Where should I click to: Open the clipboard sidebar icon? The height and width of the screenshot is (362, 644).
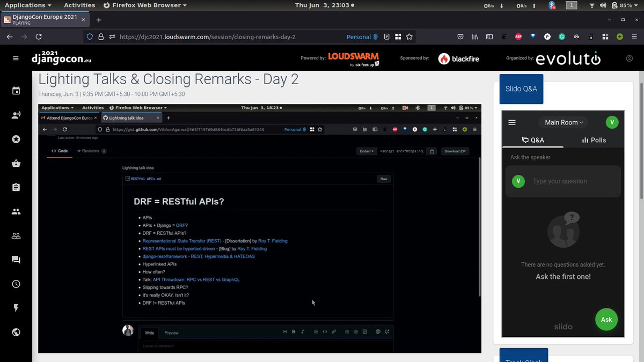click(16, 187)
